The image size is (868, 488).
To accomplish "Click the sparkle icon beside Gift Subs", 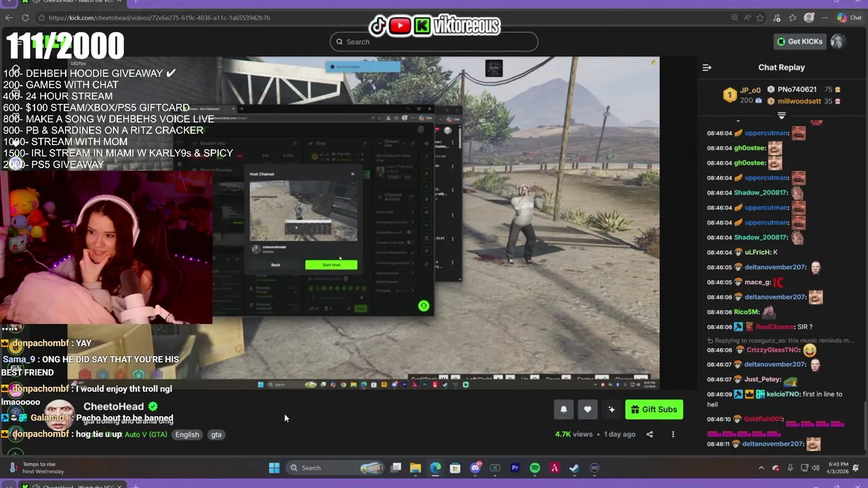I will pyautogui.click(x=612, y=409).
